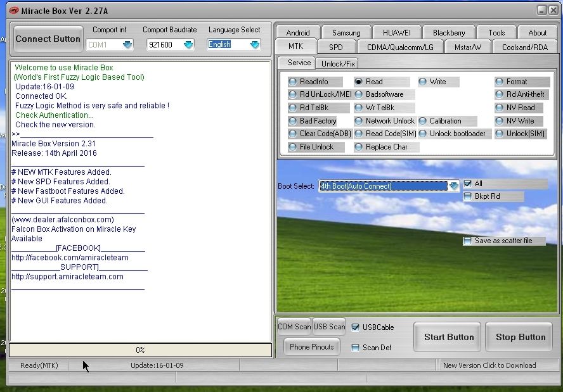Uncheck the All checkbox
The height and width of the screenshot is (392, 563).
click(467, 184)
